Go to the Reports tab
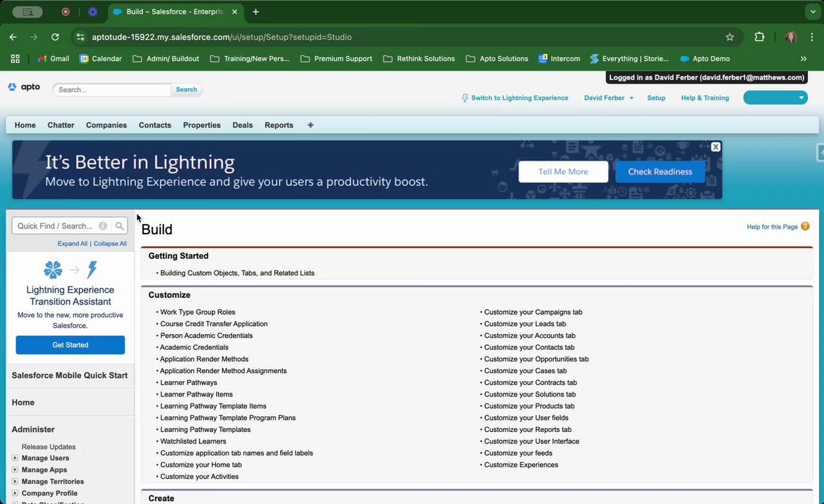The height and width of the screenshot is (504, 824). pos(279,125)
